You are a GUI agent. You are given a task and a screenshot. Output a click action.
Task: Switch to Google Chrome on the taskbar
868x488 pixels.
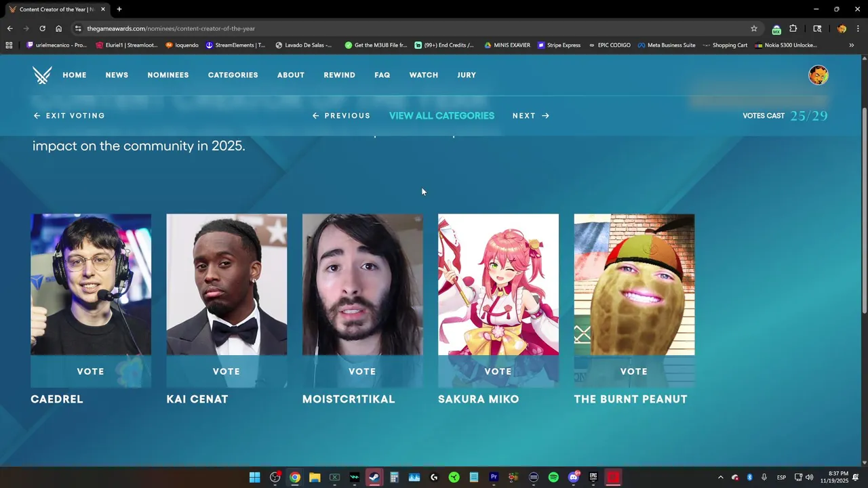pyautogui.click(x=295, y=477)
